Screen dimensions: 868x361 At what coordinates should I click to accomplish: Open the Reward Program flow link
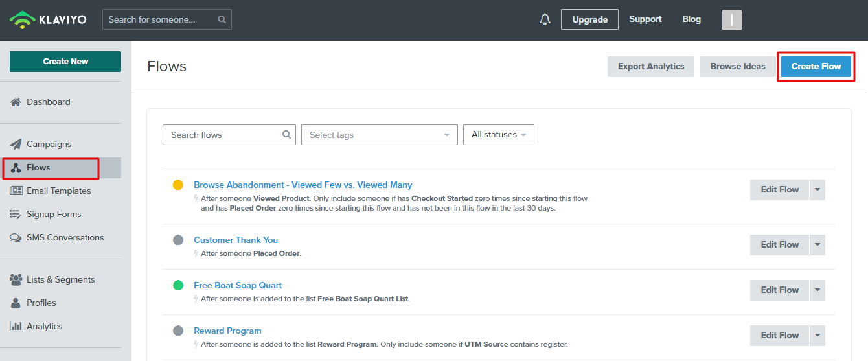tap(227, 331)
